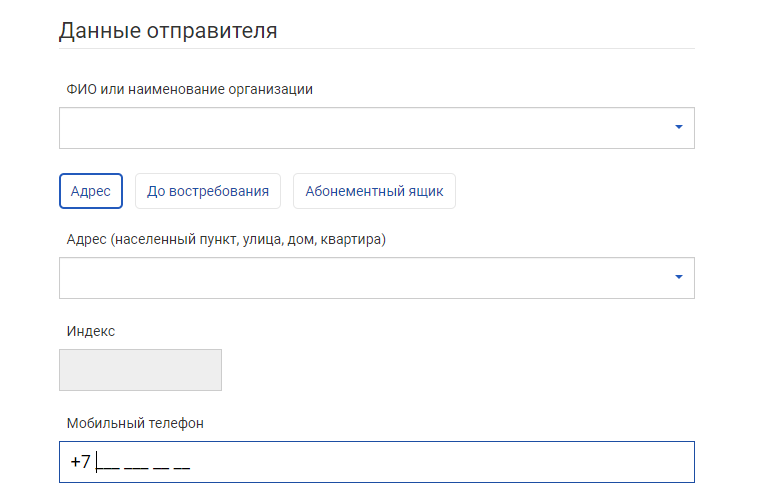Select the Адрес tab
The height and width of the screenshot is (504, 771).
pos(91,191)
